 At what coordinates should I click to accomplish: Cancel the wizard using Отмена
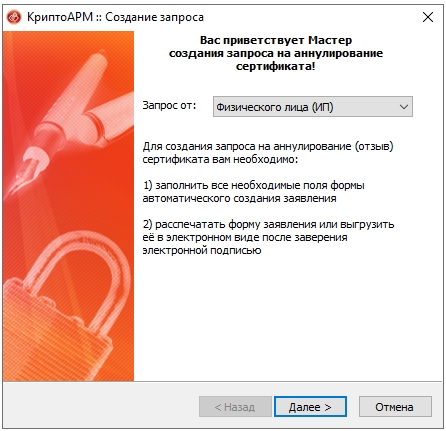coord(395,407)
